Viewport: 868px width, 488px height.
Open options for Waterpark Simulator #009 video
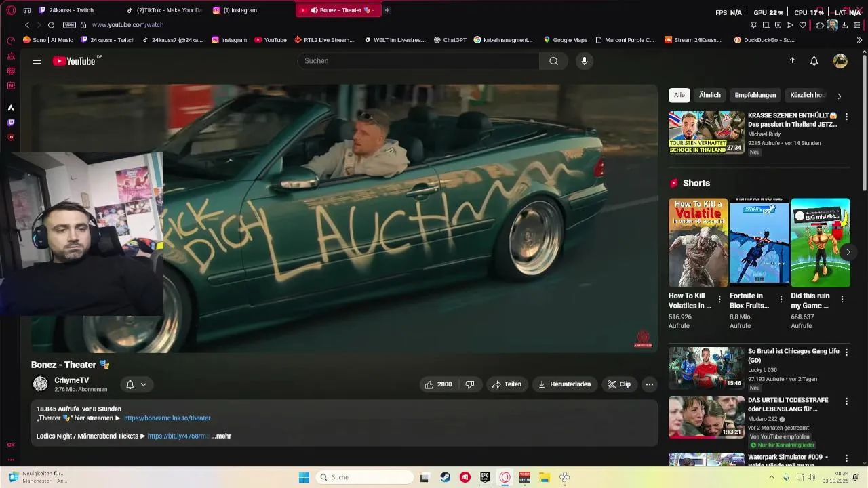846,458
